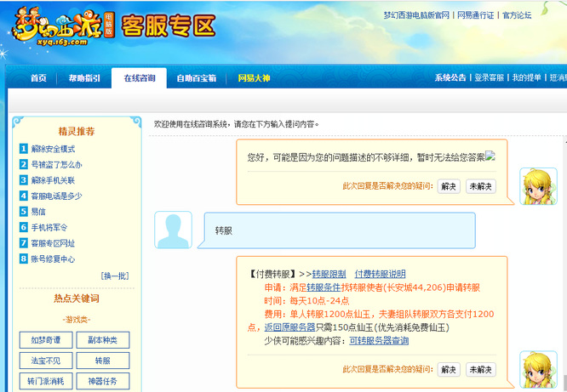This screenshot has height=392, width=567.
Task: Click the 精灵推荐 panel heading
Action: [77, 132]
